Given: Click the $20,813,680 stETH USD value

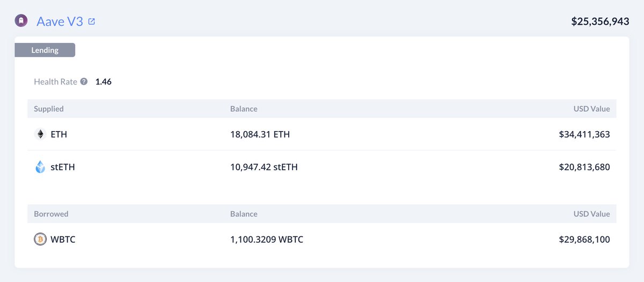Looking at the screenshot, I should 584,167.
